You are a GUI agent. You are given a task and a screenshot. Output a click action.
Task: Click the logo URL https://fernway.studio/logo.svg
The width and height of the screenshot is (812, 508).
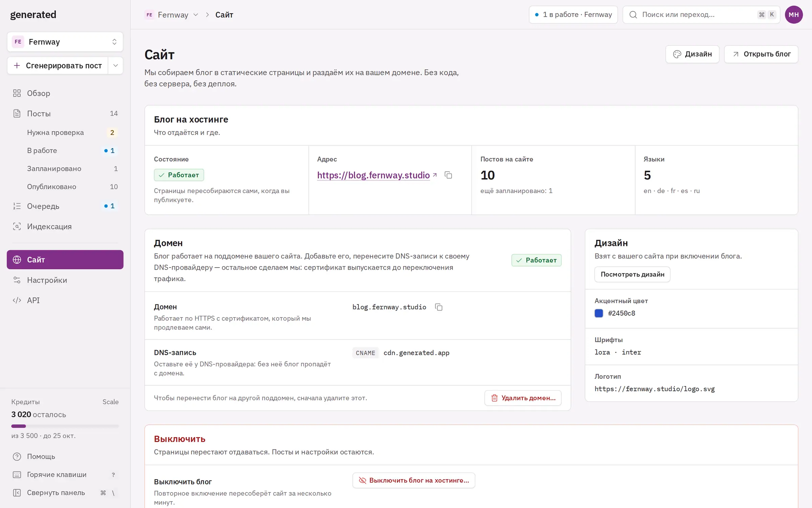click(x=655, y=389)
